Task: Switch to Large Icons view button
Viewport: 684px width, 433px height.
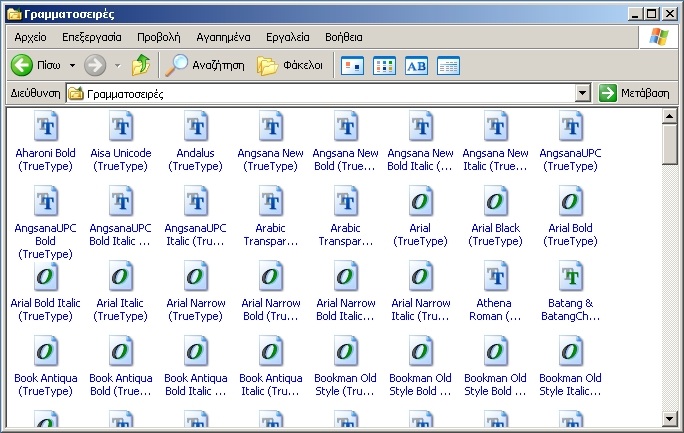Action: [x=352, y=66]
